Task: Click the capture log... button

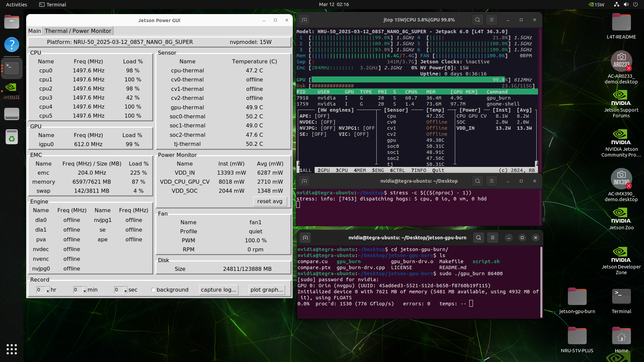Action: click(x=219, y=290)
